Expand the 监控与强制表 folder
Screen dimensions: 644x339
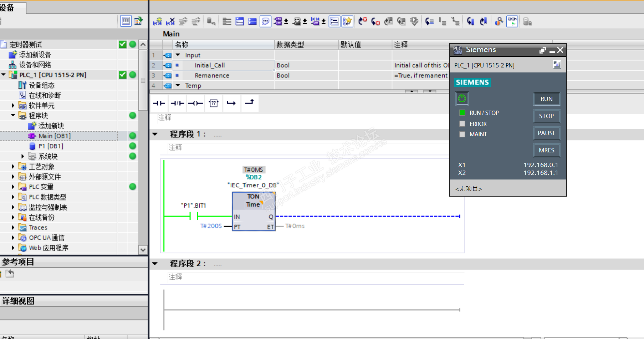(13, 207)
